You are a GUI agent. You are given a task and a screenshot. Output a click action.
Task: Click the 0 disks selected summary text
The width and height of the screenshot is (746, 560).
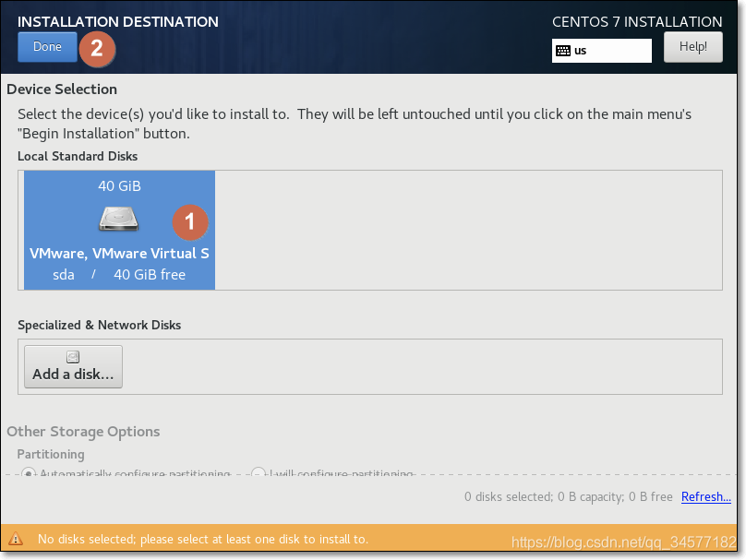click(x=569, y=496)
